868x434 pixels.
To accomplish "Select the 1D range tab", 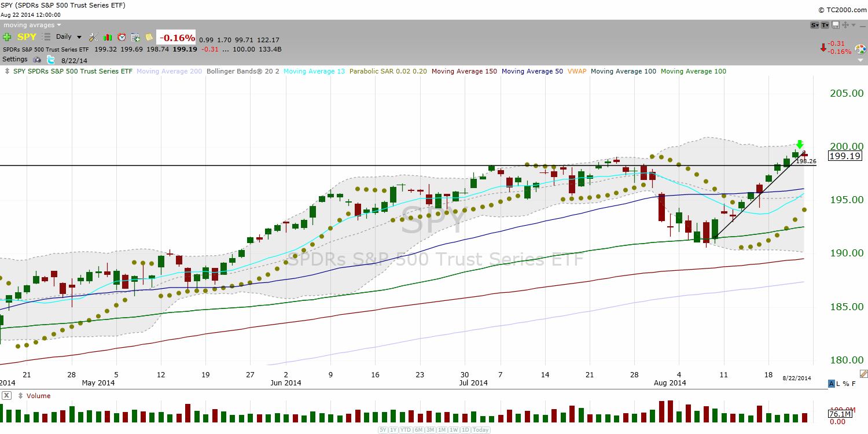I will coord(465,430).
